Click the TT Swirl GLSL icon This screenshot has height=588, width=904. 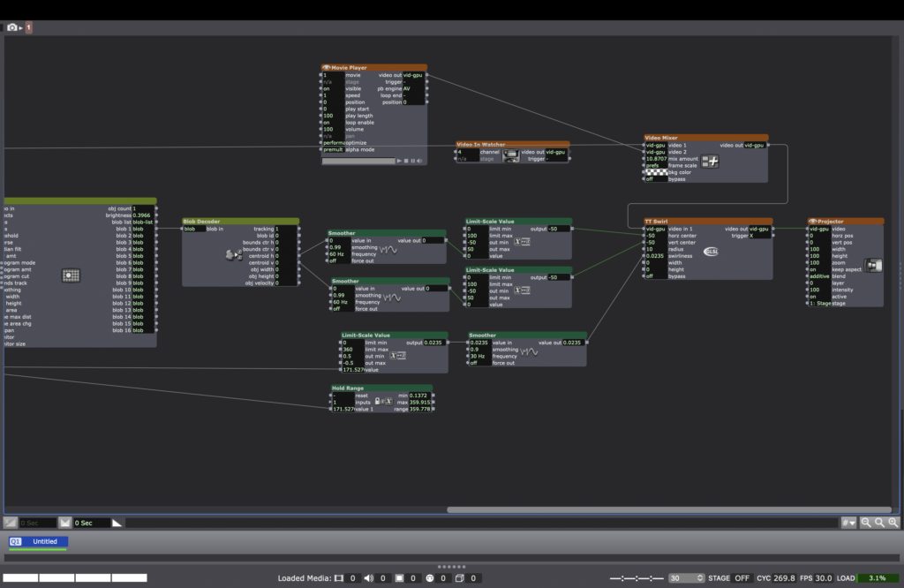(710, 252)
